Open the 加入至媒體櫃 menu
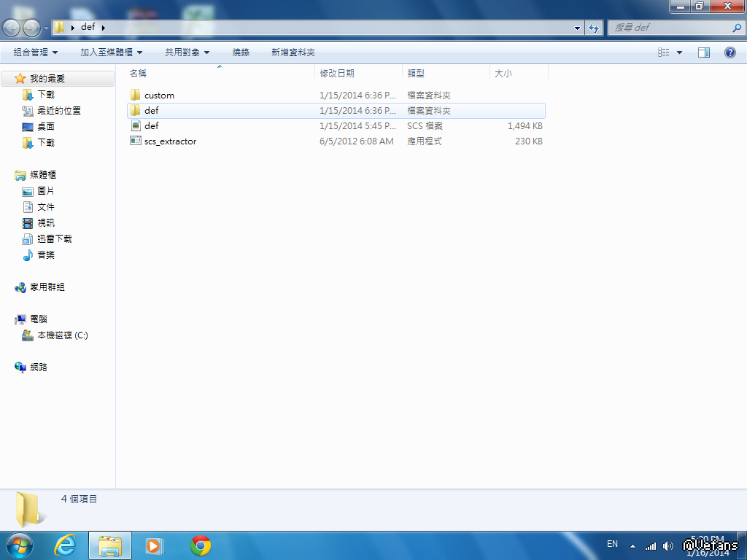 (112, 52)
